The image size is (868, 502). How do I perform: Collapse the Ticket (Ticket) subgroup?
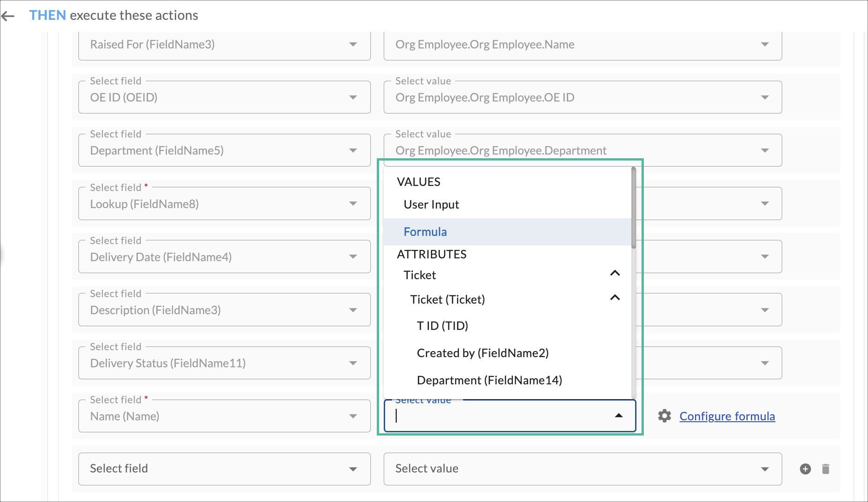pyautogui.click(x=615, y=298)
